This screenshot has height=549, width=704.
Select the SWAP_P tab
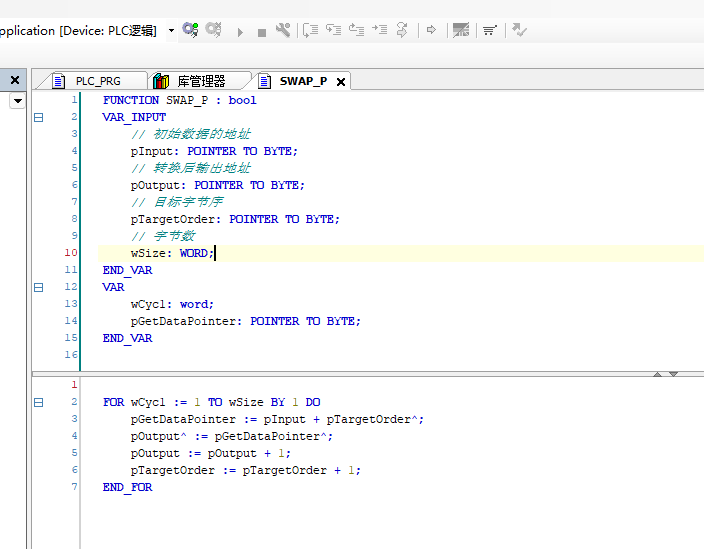[x=303, y=81]
